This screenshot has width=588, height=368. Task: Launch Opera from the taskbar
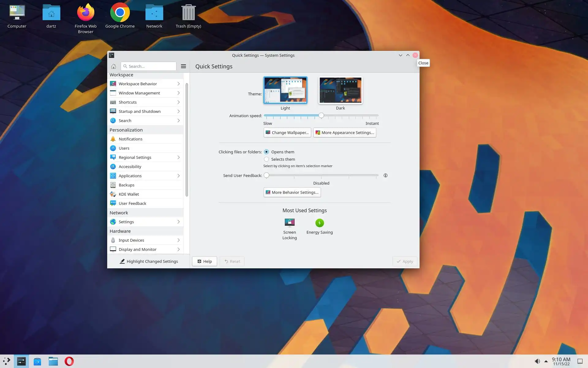click(69, 361)
